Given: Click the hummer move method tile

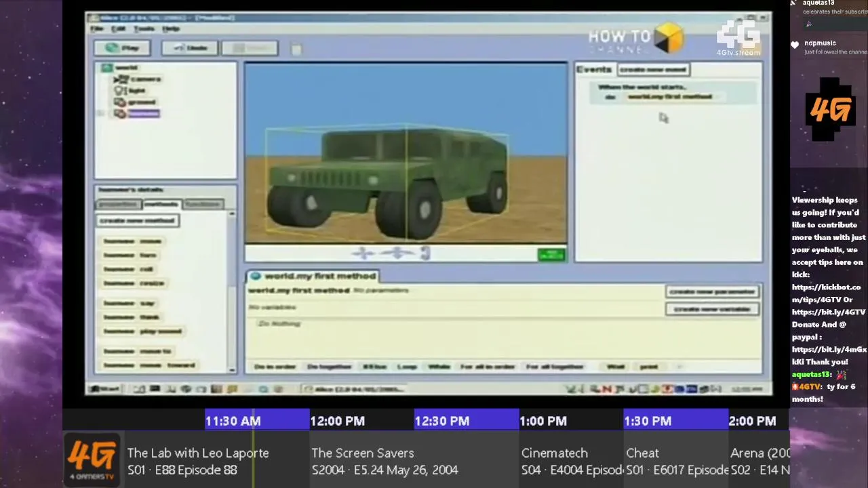Looking at the screenshot, I should [x=132, y=241].
